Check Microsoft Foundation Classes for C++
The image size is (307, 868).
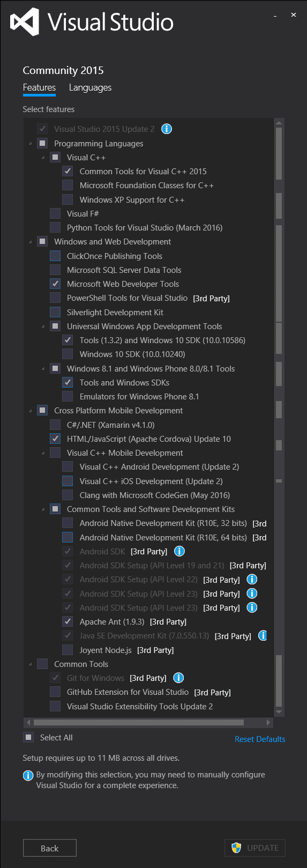[68, 185]
